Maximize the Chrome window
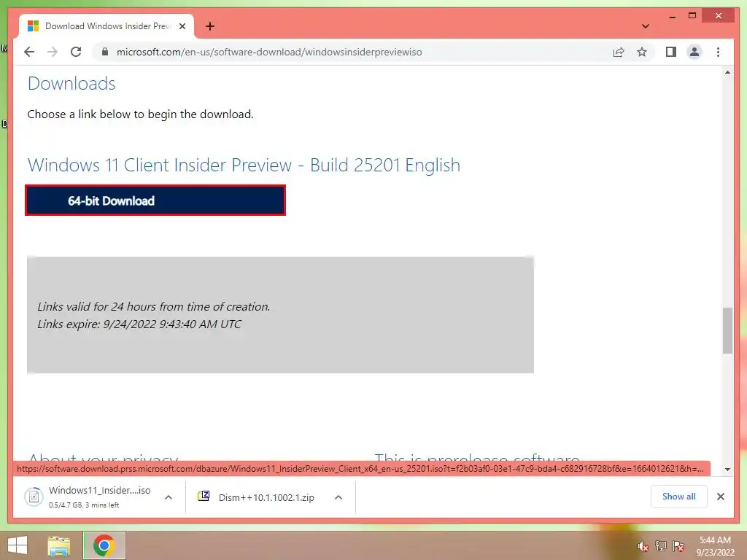Viewport: 747px width, 560px height. tap(692, 16)
